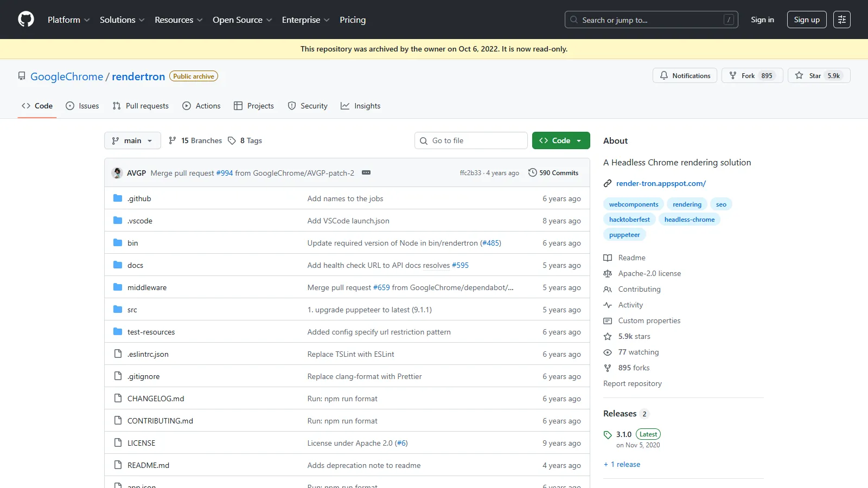View history via the 590 Commits clock icon
This screenshot has height=488, width=868.
point(532,172)
